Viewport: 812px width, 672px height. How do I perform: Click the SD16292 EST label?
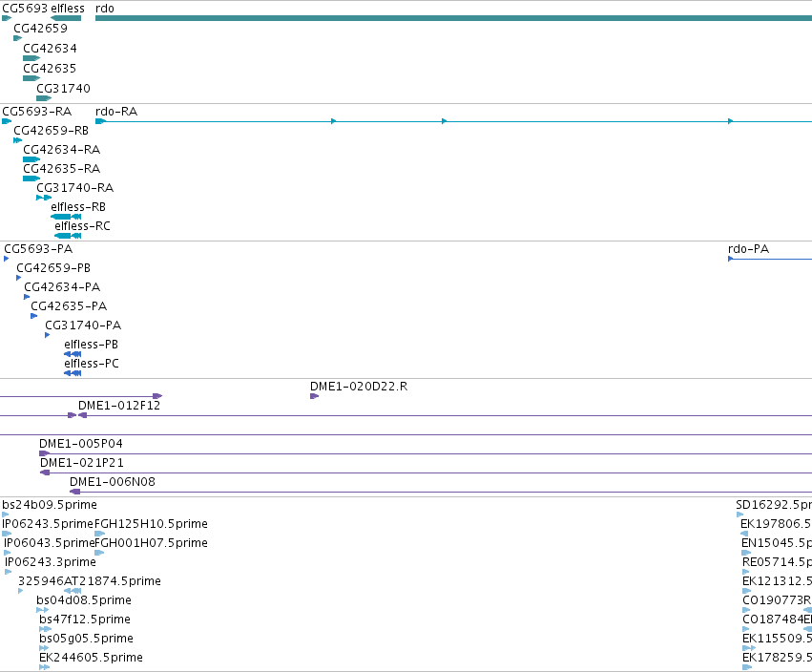[x=774, y=505]
